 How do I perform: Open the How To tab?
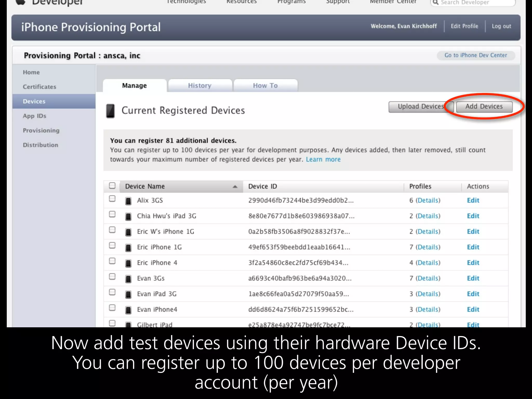pos(265,85)
